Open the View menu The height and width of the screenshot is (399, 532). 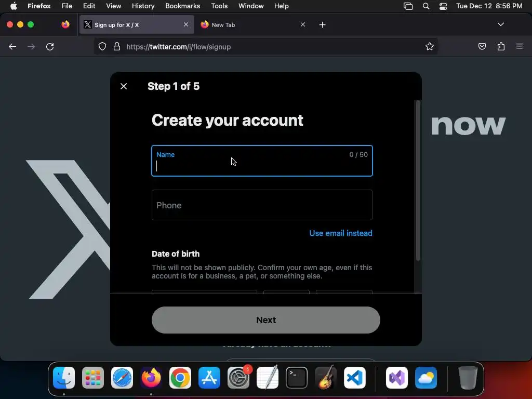[x=113, y=6]
